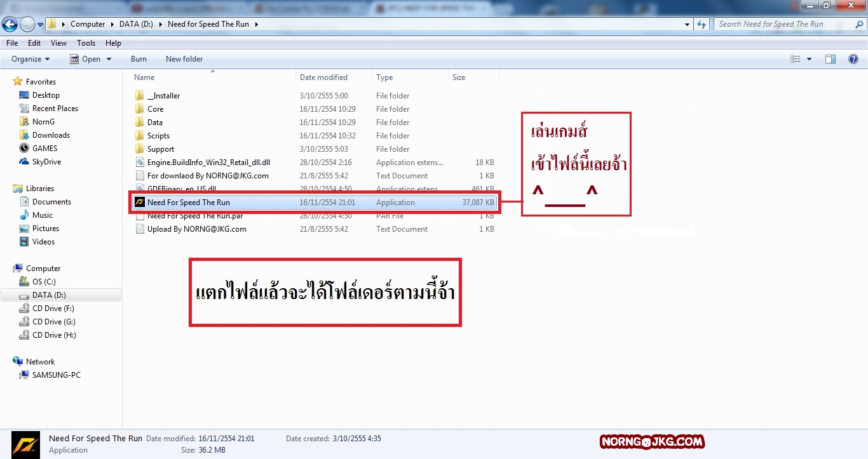Create a folder with New folder button

(x=184, y=59)
